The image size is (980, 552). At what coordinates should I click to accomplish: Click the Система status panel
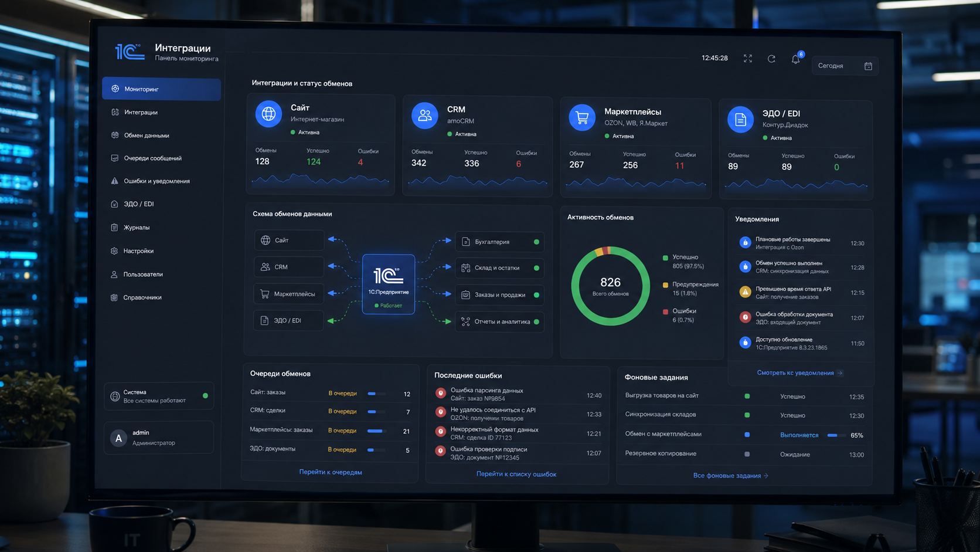(159, 396)
